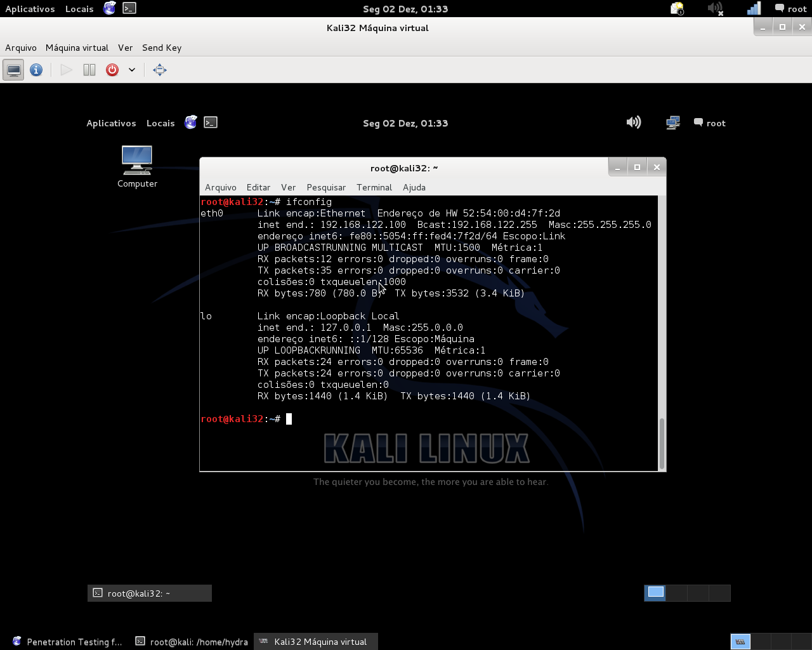Click the guest clock Seg 02 Dez, 01:33
Screen dimensions: 812x650
point(405,123)
